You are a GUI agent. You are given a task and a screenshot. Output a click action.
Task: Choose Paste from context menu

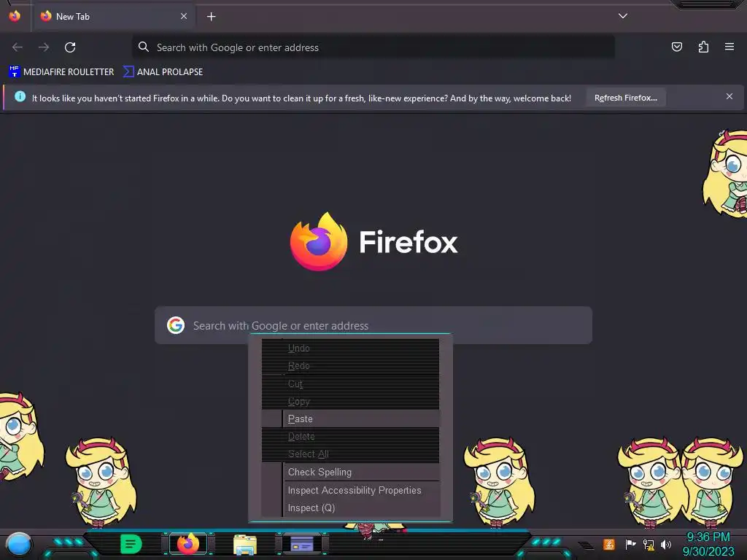click(x=351, y=419)
